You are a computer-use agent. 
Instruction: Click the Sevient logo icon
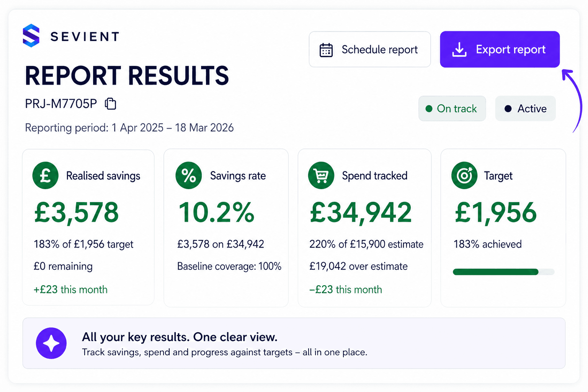31,36
